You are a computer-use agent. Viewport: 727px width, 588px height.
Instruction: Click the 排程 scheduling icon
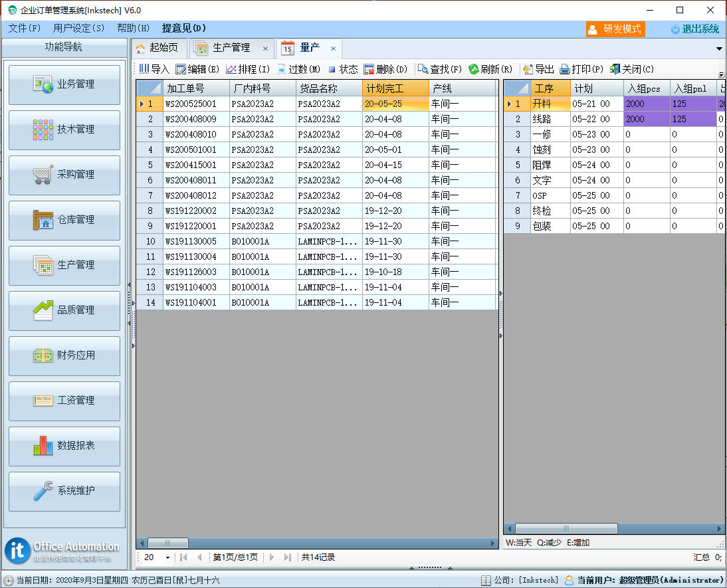231,69
